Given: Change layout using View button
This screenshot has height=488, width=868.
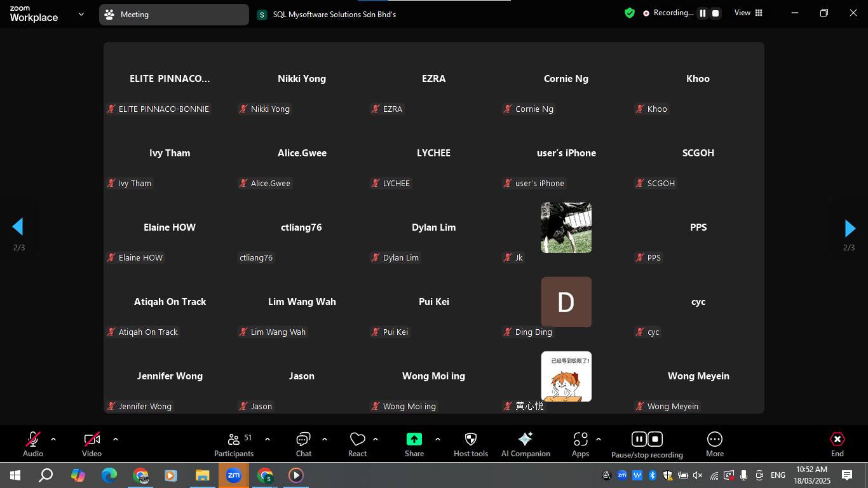Looking at the screenshot, I should 748,13.
